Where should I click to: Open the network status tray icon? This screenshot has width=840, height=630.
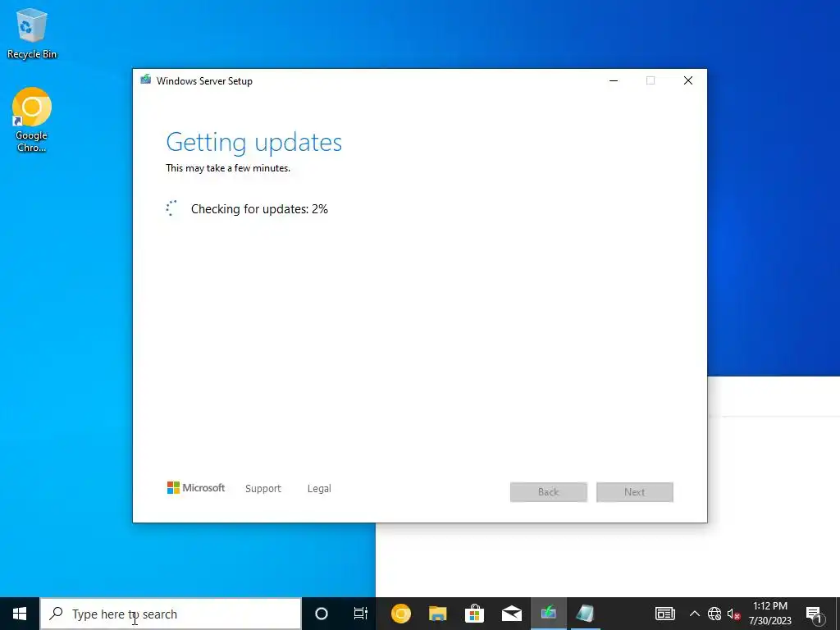click(714, 614)
